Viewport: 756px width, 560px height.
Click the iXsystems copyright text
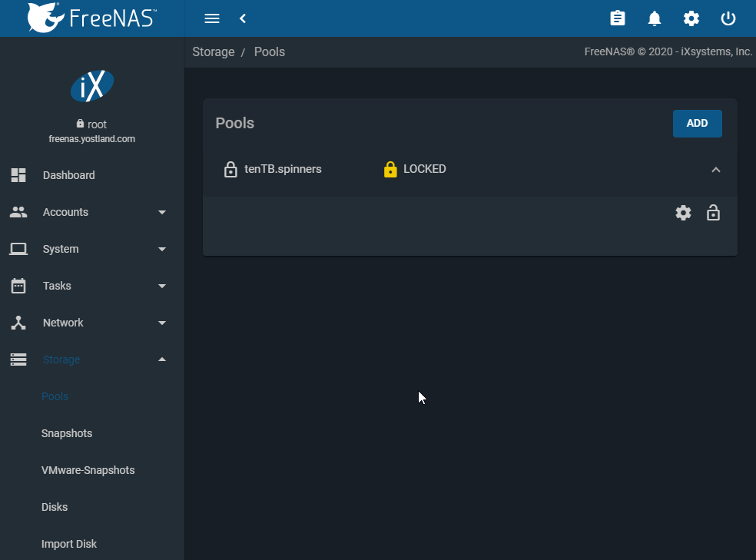click(668, 51)
